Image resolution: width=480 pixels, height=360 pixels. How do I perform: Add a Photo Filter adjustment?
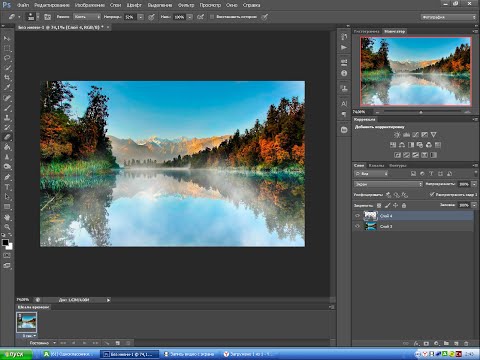(420, 145)
